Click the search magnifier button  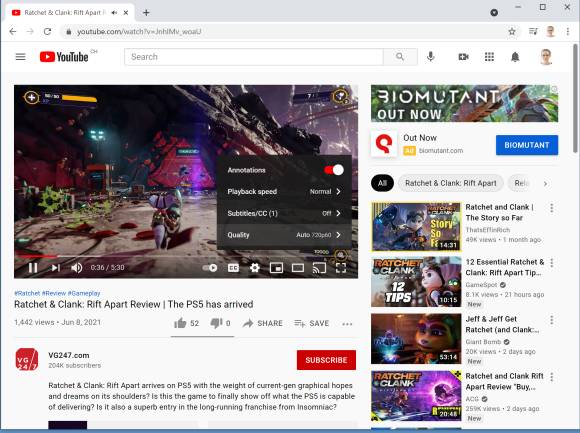(x=400, y=57)
